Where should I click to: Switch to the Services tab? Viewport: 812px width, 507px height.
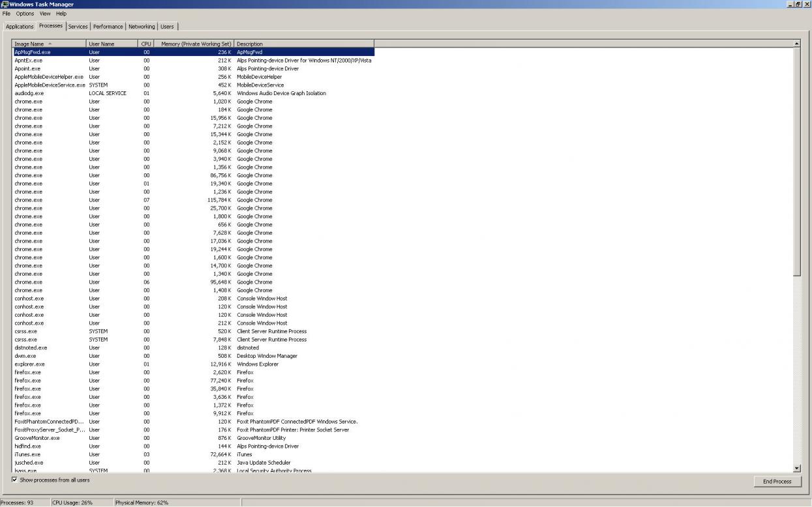(78, 27)
